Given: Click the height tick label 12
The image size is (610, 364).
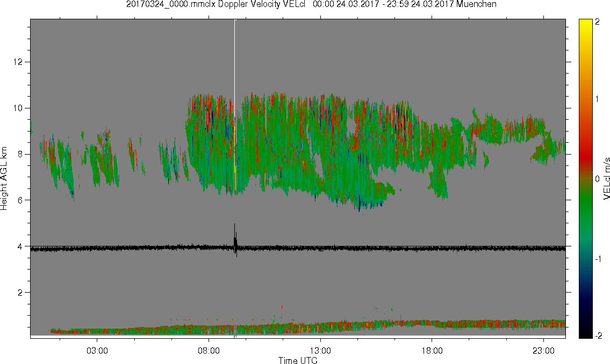Looking at the screenshot, I should click(x=18, y=62).
